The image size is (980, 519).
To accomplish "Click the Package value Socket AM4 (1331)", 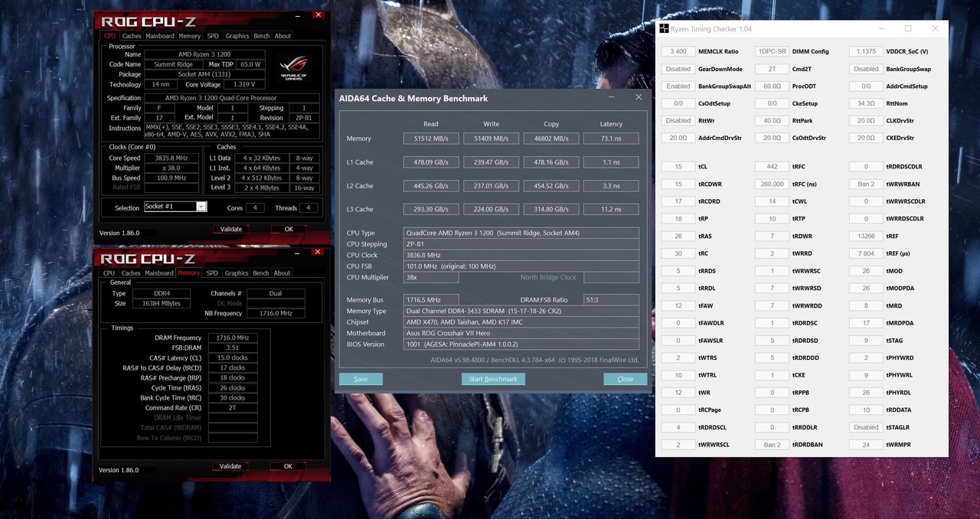I will pyautogui.click(x=206, y=74).
